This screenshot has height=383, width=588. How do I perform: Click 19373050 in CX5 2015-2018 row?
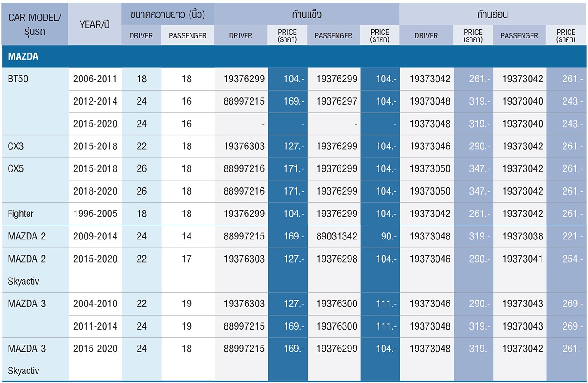pos(430,168)
